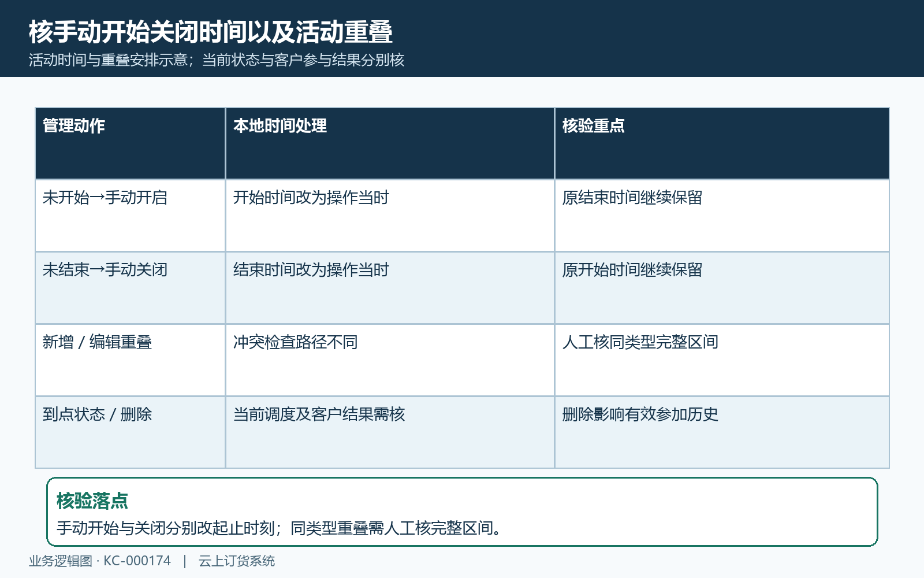Viewport: 924px width, 578px height.
Task: Click the 核验落点 heading
Action: coord(92,501)
